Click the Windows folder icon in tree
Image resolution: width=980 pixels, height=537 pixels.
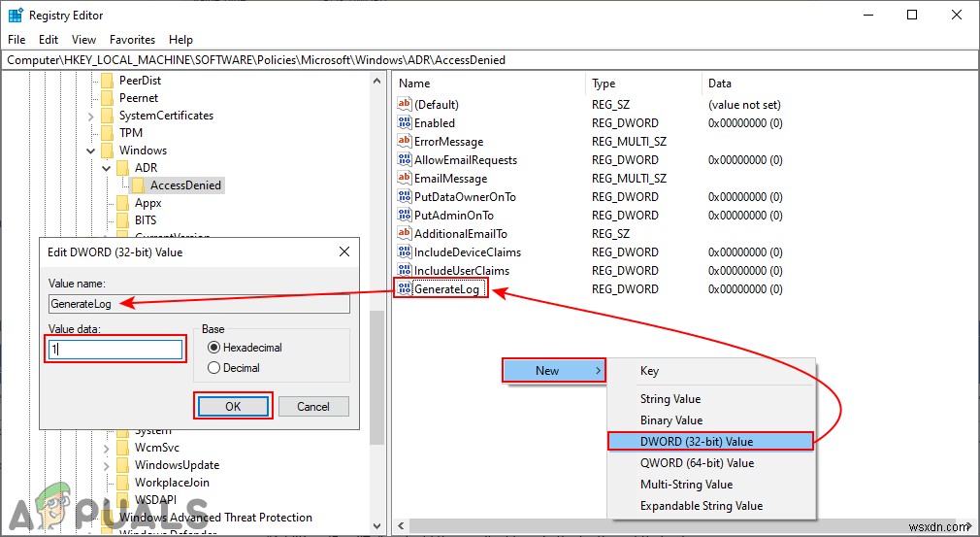click(108, 151)
